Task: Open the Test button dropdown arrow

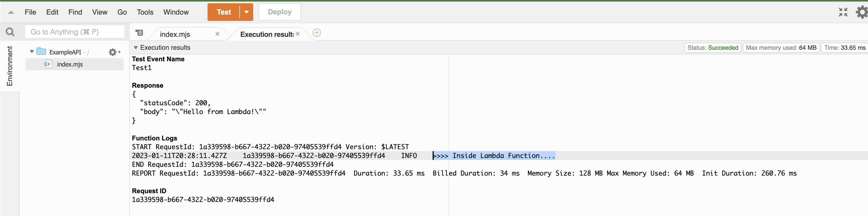Action: point(247,12)
